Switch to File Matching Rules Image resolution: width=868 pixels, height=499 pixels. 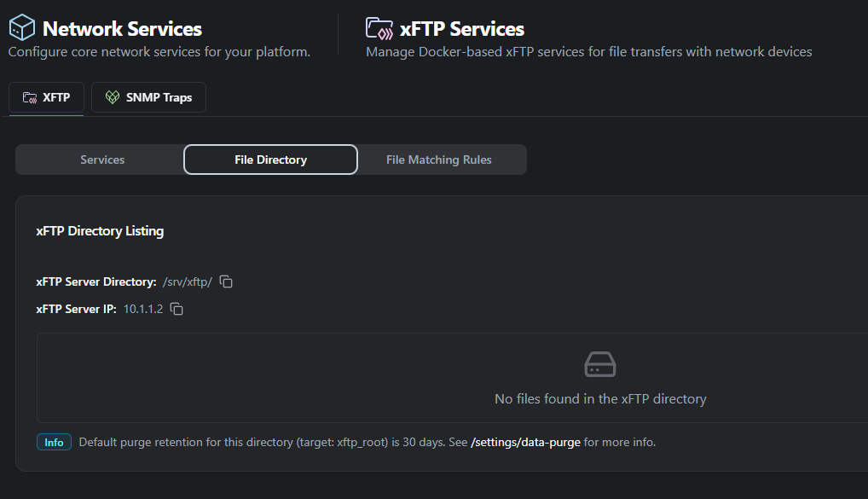click(x=438, y=159)
